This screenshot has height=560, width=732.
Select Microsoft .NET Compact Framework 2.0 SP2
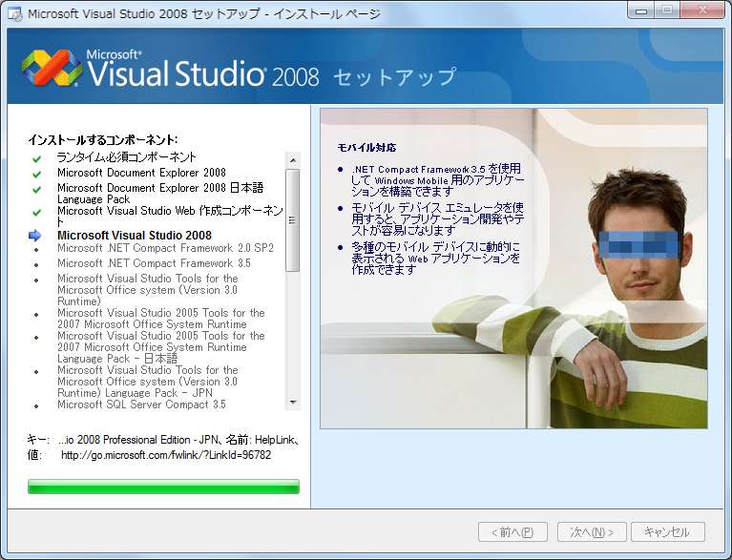coord(165,248)
